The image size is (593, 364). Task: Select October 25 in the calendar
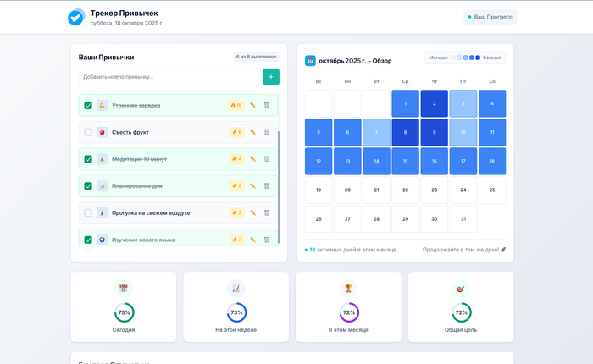coord(492,190)
